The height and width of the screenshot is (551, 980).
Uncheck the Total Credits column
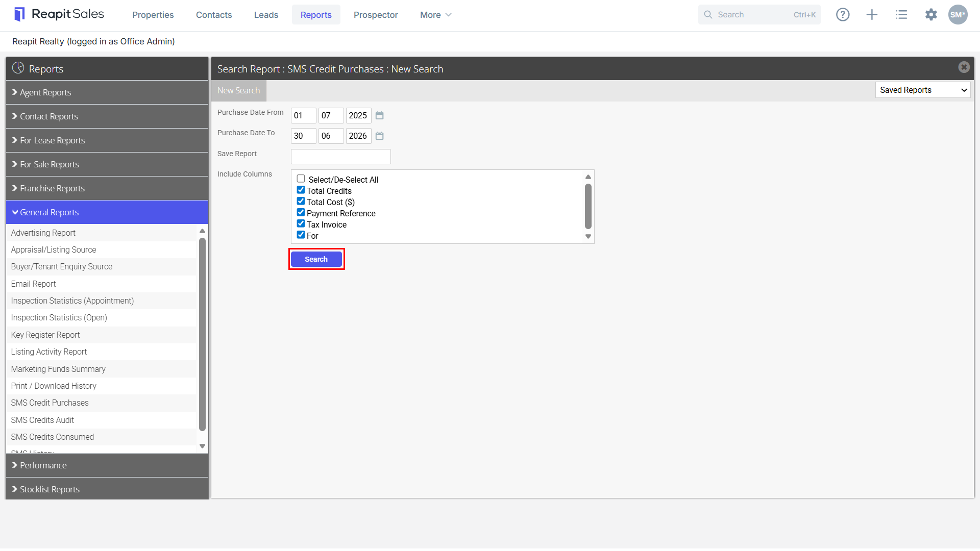tap(301, 190)
